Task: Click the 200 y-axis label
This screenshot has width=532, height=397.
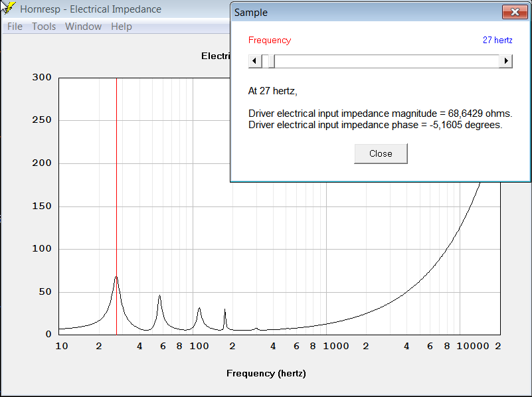Action: (42, 163)
